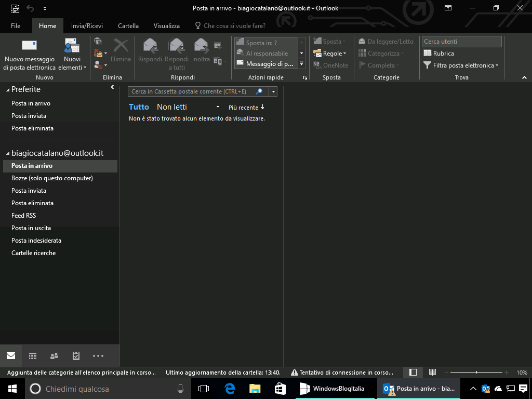The image size is (532, 399).
Task: Select the Posta indesiderata folder
Action: click(x=35, y=240)
